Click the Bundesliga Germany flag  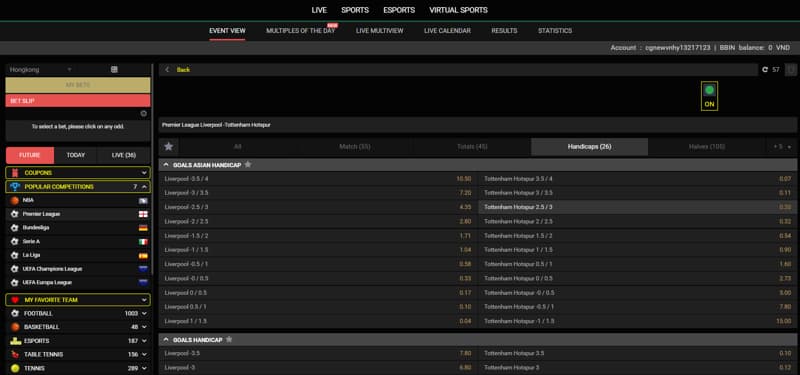[143, 228]
